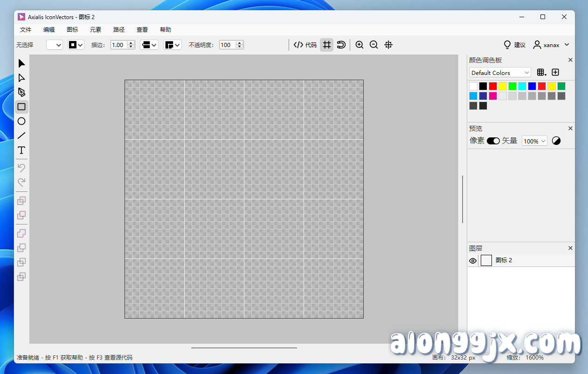Select the Rectangle tool
588x374 pixels.
[21, 107]
